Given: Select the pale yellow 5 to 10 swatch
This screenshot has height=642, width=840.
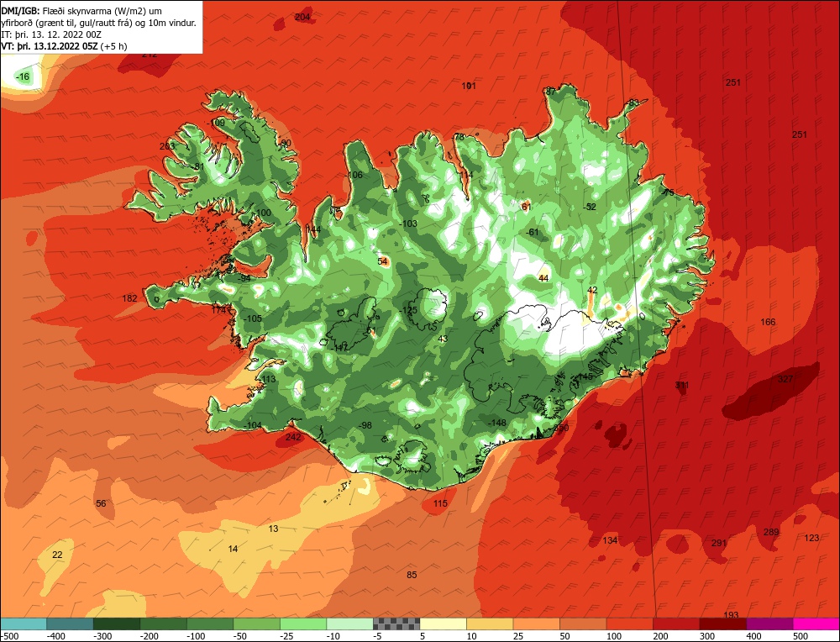Looking at the screenshot, I should 443,624.
